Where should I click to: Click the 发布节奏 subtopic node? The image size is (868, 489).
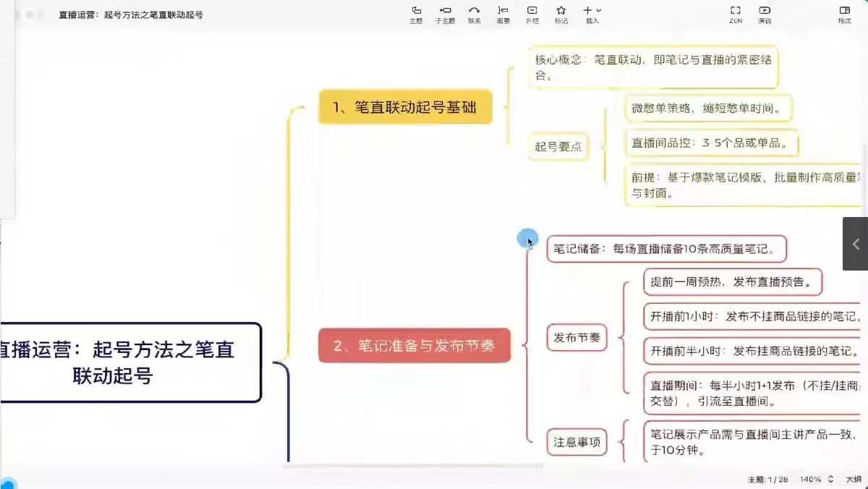pos(576,338)
